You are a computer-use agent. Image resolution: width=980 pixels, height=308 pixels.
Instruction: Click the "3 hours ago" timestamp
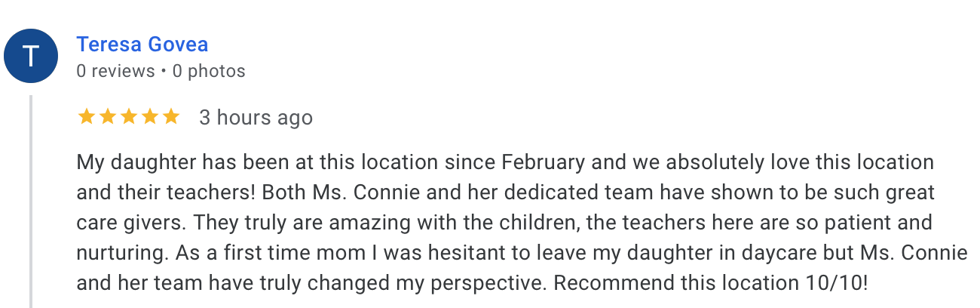pyautogui.click(x=256, y=118)
